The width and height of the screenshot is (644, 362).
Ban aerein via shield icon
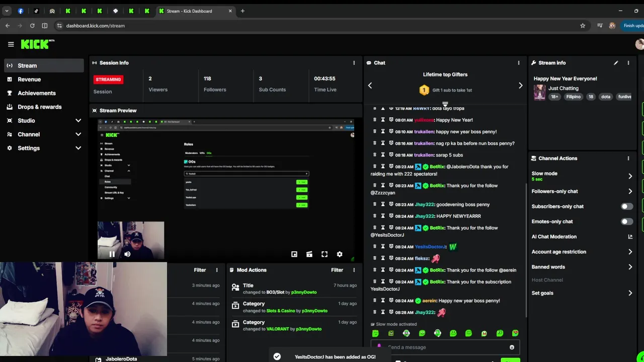pos(391,301)
